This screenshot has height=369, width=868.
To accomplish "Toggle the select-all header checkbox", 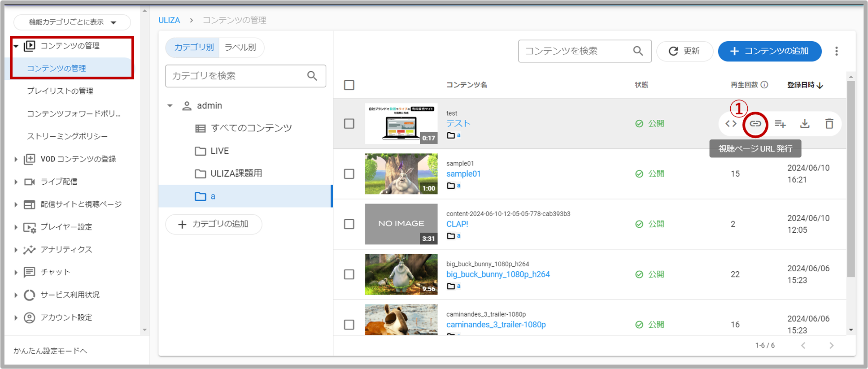I will coord(349,85).
